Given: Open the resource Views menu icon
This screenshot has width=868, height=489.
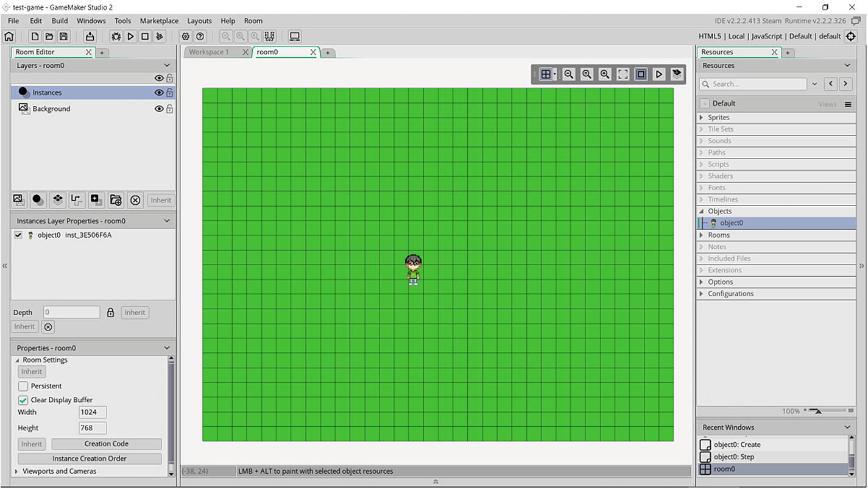Looking at the screenshot, I should (x=848, y=104).
